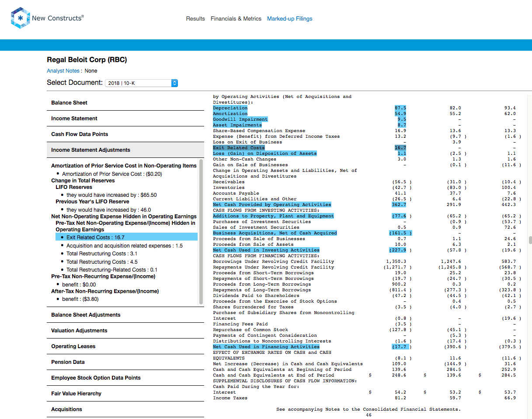Image resolution: width=532 pixels, height=419 pixels.
Task: Click Business Acquisitions, Net of Cash Acquired
Action: point(275,233)
